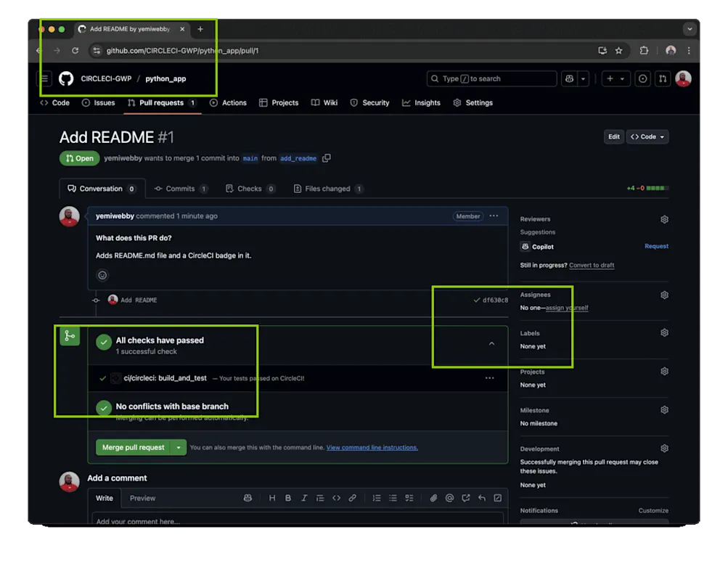The width and height of the screenshot is (728, 561).
Task: Open the Issues repository tab
Action: coord(99,102)
